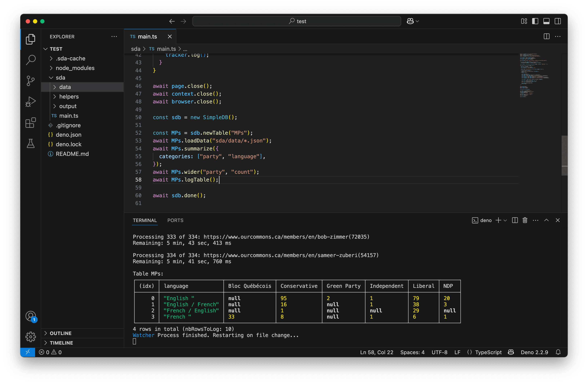This screenshot has height=384, width=588.
Task: Open terminal launch profile dropdown arrow
Action: (505, 220)
